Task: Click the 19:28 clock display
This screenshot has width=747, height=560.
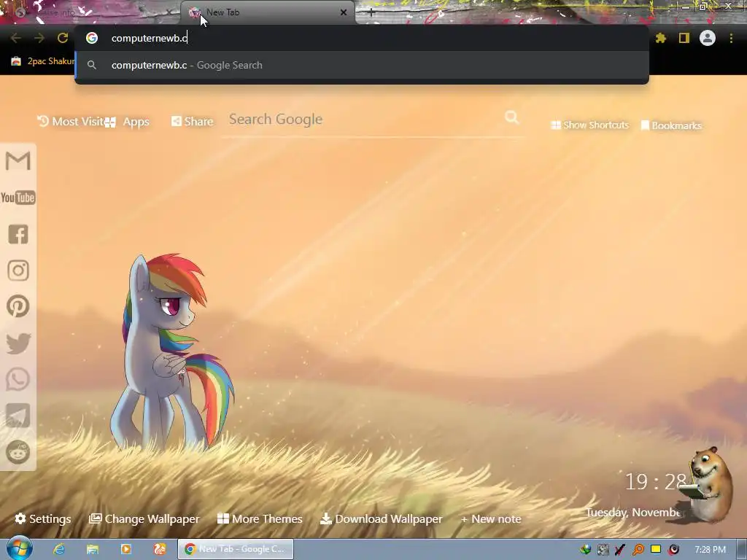Action: coord(656,482)
